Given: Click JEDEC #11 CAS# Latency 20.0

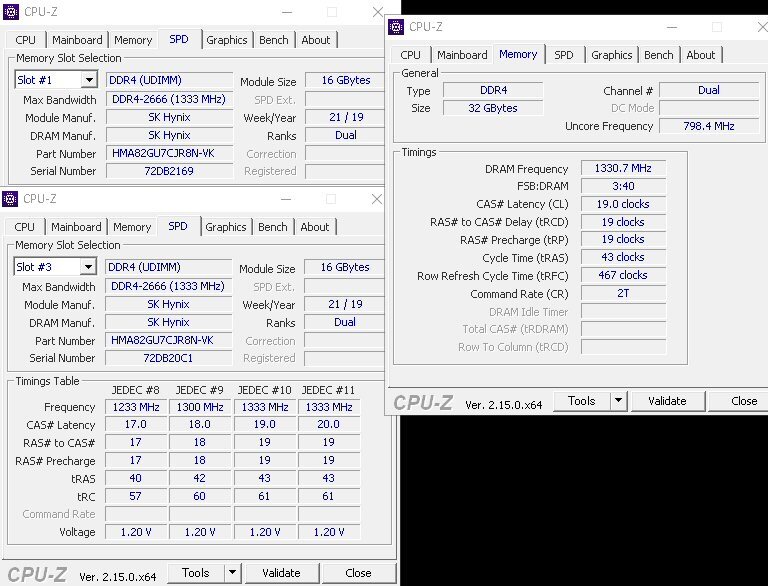Looking at the screenshot, I should (329, 424).
